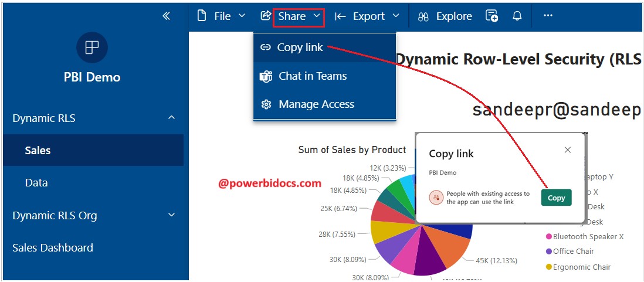Choose Copy link from Share menu

tap(324, 47)
